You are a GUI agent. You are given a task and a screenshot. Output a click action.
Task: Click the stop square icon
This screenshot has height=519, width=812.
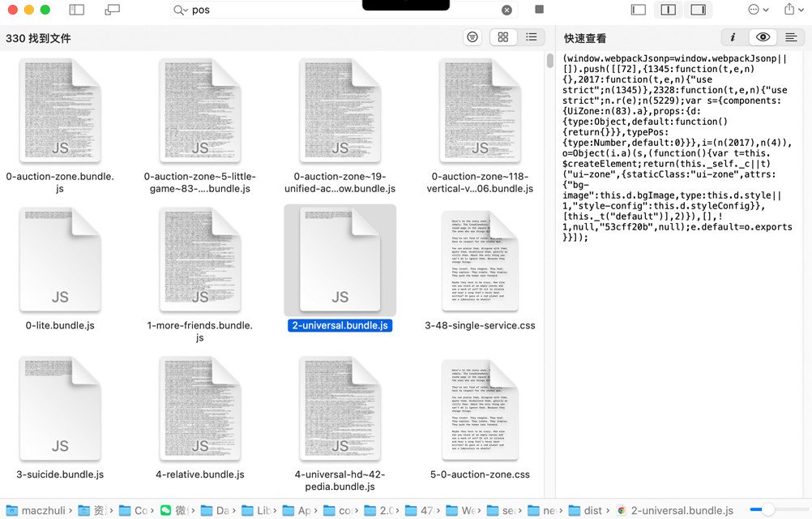coord(539,9)
